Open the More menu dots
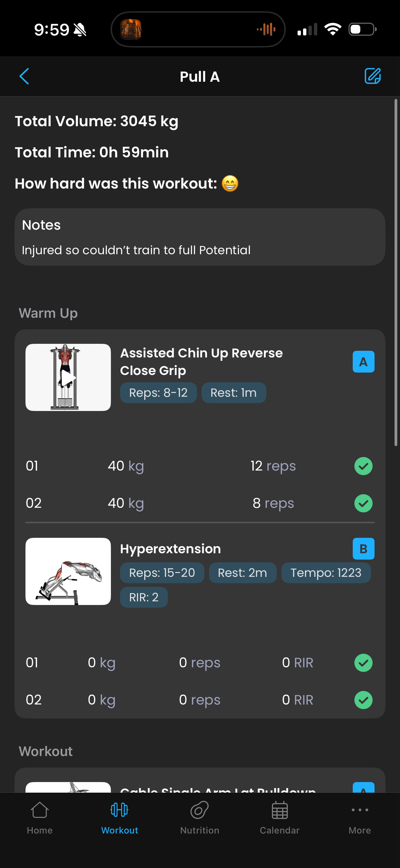The image size is (400, 868). tap(359, 810)
